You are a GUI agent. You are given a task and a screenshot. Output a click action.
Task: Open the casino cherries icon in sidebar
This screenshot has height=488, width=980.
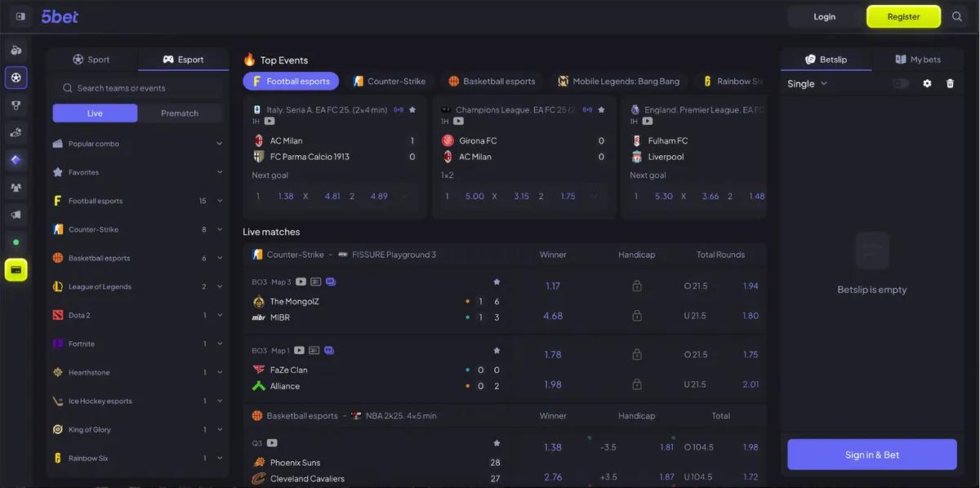[16, 51]
